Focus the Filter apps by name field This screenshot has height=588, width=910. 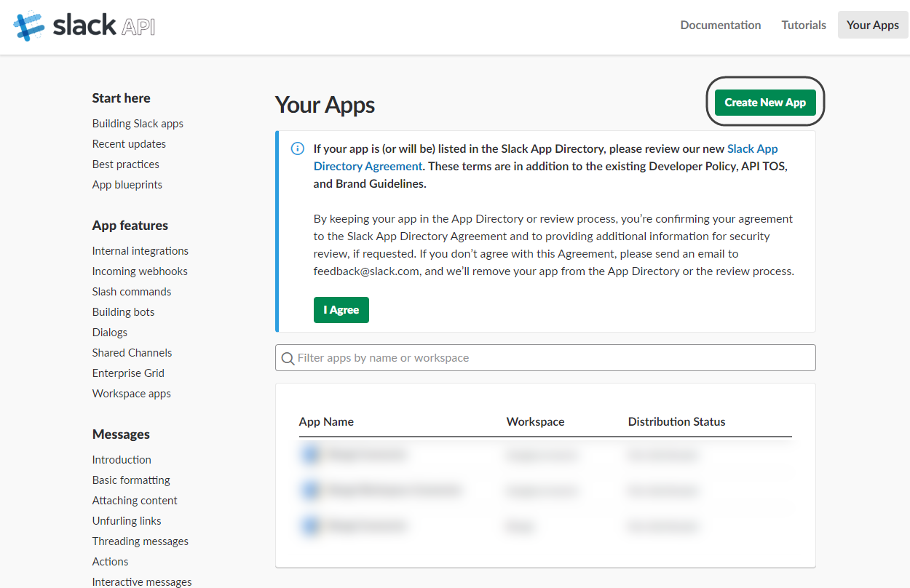pos(545,357)
